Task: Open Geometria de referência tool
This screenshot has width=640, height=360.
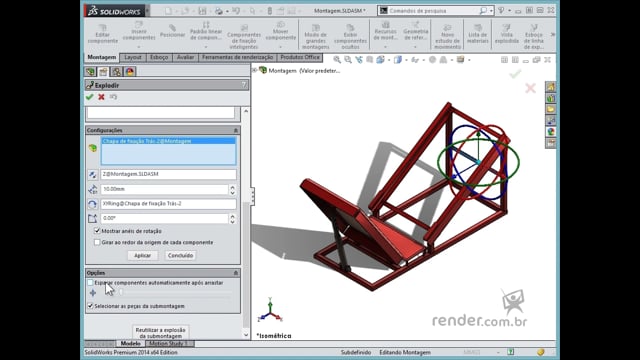Action: click(x=416, y=31)
